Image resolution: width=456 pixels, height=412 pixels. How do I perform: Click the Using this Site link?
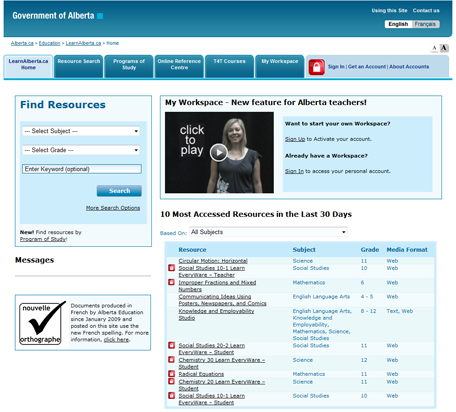pos(389,11)
